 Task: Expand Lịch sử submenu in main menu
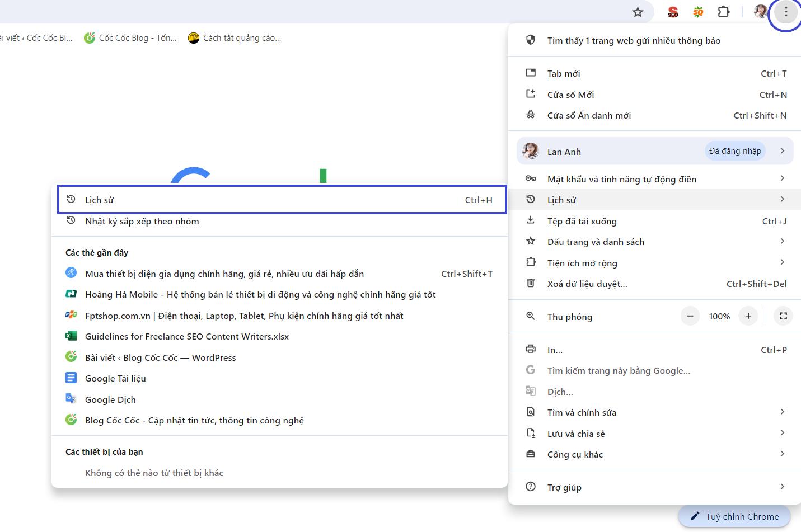pyautogui.click(x=655, y=200)
